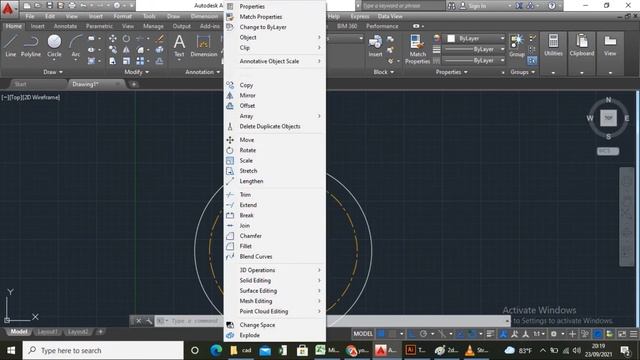
Task: Open the File menu
Action: coord(30,16)
